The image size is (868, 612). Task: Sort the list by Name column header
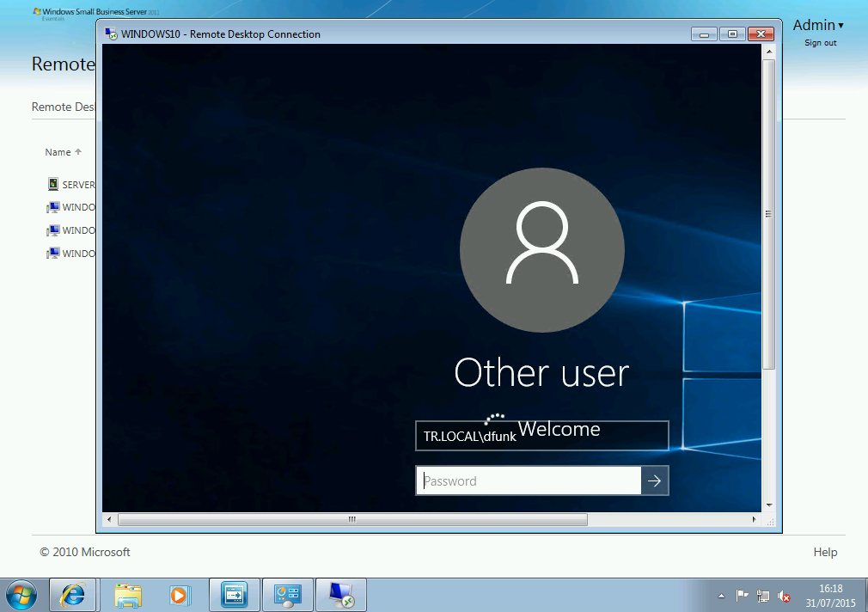click(x=58, y=152)
